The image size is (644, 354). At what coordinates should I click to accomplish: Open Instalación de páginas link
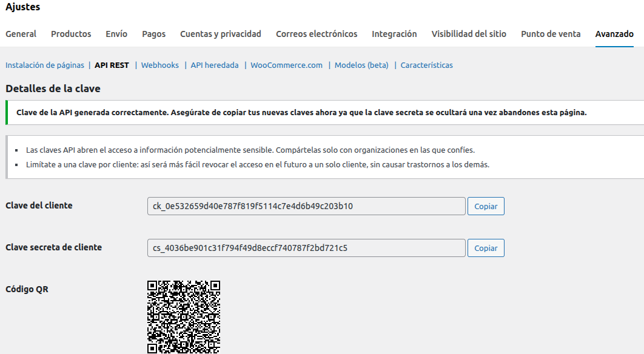tap(45, 65)
